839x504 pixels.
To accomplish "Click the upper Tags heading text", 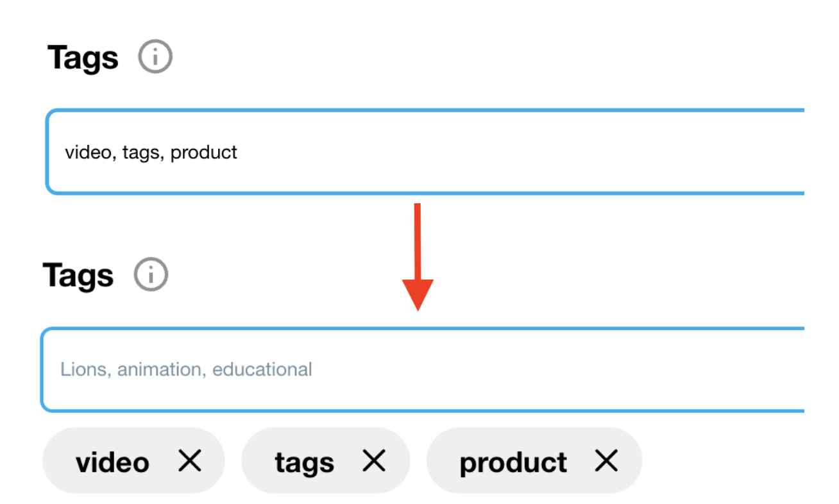I will pyautogui.click(x=83, y=58).
